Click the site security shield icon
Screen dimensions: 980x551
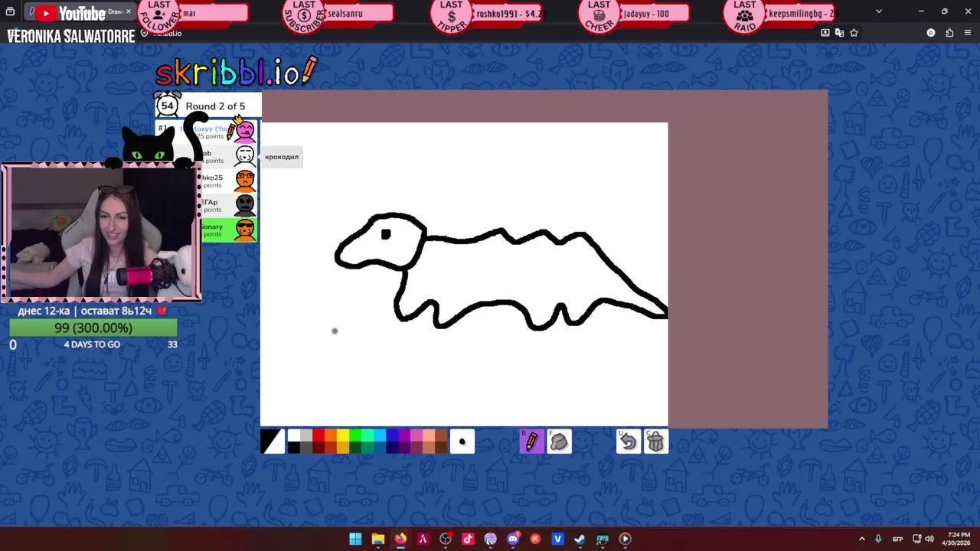(144, 33)
